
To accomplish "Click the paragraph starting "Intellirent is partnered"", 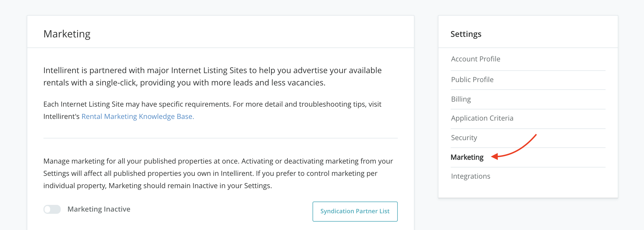I will click(x=212, y=76).
